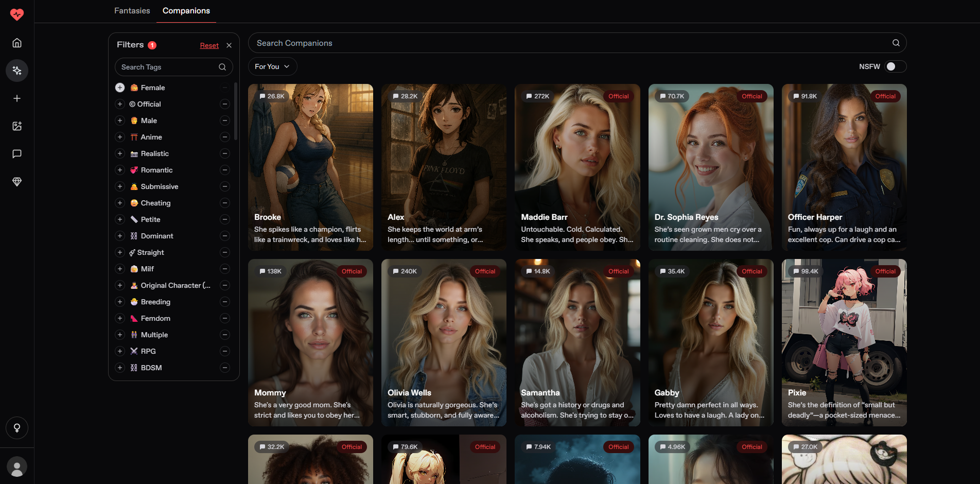Image resolution: width=980 pixels, height=484 pixels.
Task: Exclude the RPG tag with minus
Action: 225,351
